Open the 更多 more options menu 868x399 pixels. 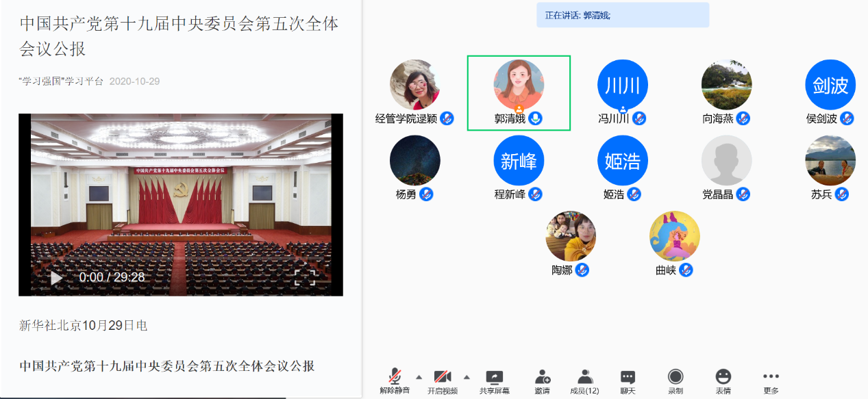(771, 376)
